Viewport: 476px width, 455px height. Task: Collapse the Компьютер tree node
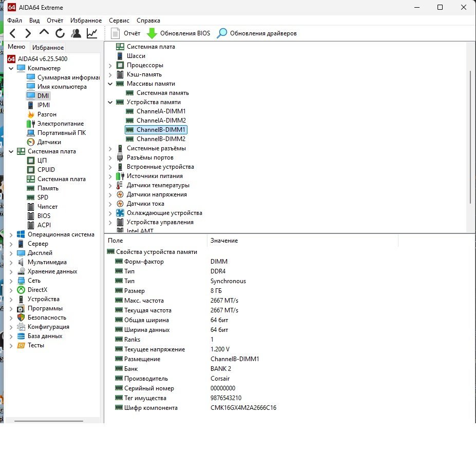(x=11, y=68)
